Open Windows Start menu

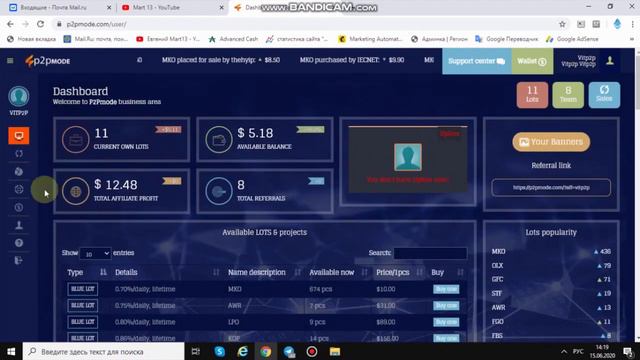[x=11, y=351]
